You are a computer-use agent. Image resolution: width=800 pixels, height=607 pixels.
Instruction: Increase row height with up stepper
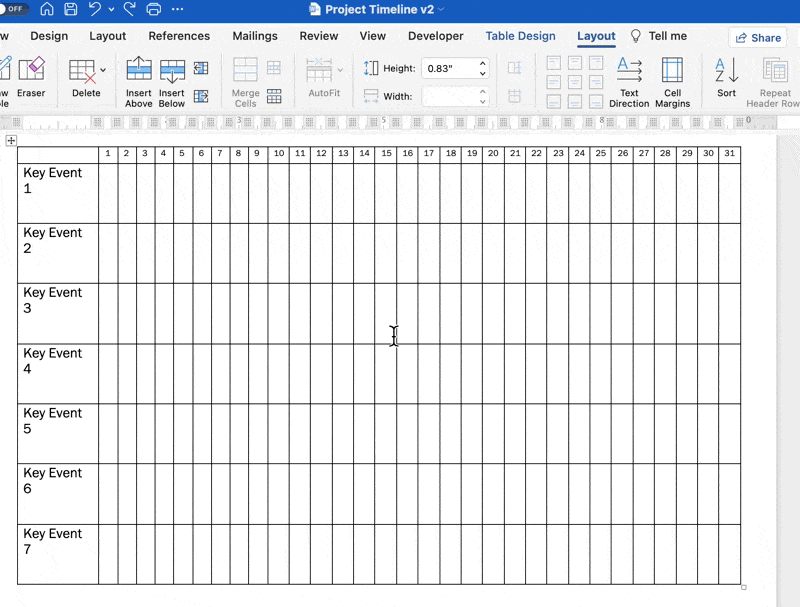[x=483, y=64]
